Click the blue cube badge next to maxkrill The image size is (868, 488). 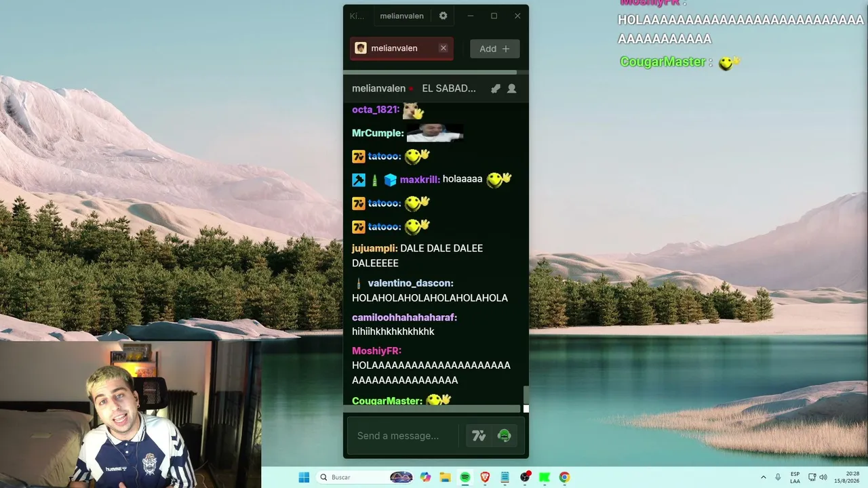[390, 180]
